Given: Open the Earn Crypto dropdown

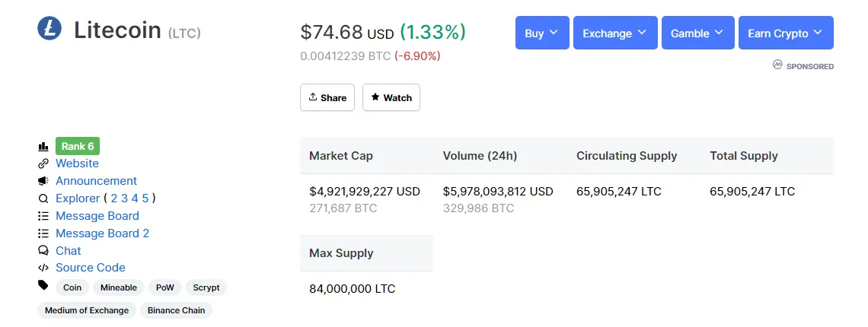Looking at the screenshot, I should click(786, 33).
